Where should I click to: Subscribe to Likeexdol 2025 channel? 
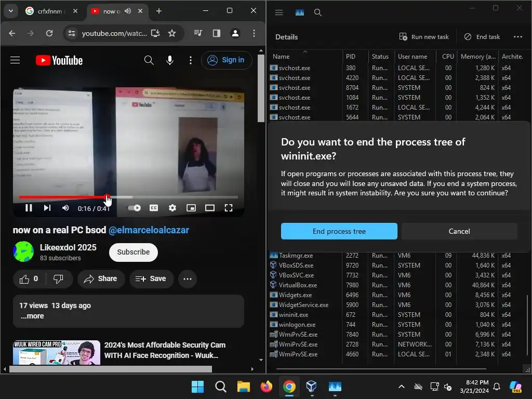coord(134,252)
